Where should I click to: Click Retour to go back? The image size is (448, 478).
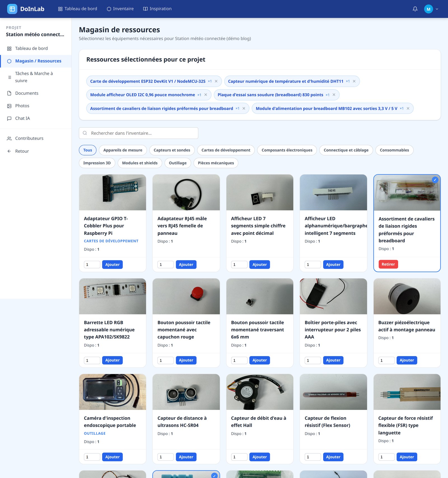(36, 151)
